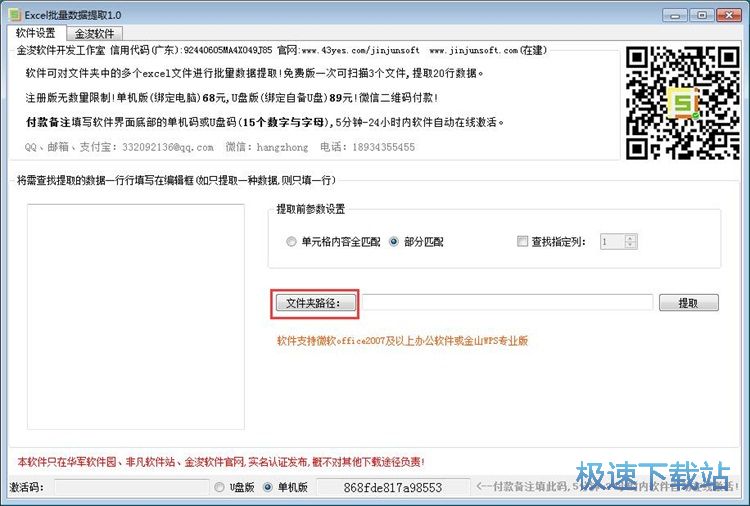This screenshot has width=750, height=506.
Task: Click the WeChat payment QR code
Action: point(683,102)
